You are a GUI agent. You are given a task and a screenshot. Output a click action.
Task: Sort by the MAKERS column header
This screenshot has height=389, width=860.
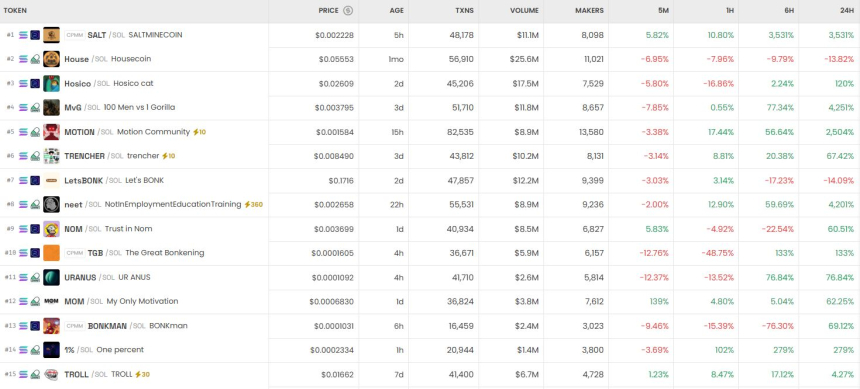[x=590, y=10]
